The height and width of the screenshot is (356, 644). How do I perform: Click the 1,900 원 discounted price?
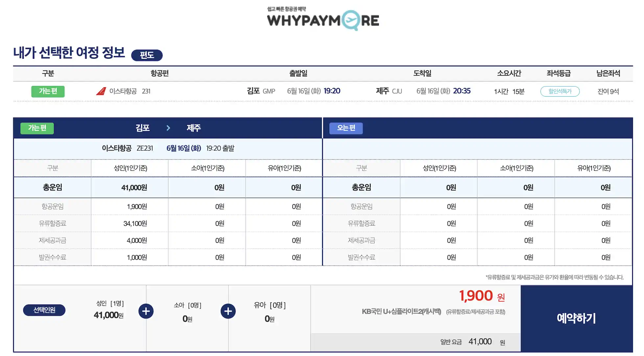click(x=482, y=296)
